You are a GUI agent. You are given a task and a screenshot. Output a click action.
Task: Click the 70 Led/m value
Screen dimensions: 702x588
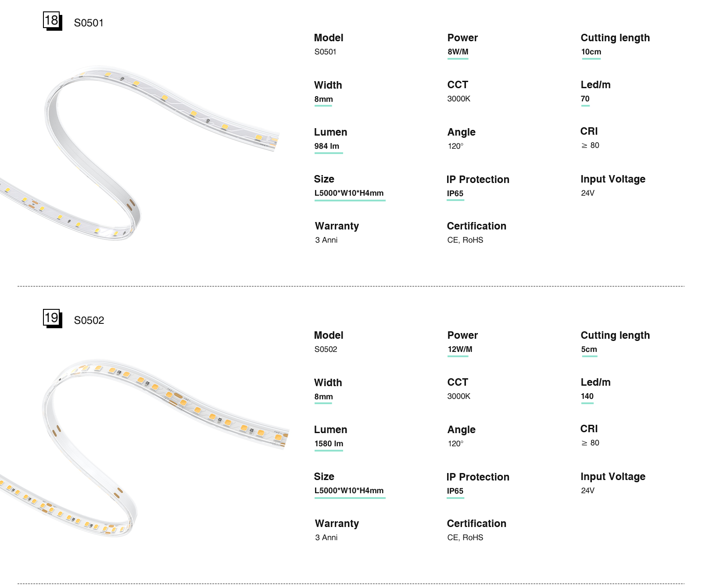[x=585, y=99]
